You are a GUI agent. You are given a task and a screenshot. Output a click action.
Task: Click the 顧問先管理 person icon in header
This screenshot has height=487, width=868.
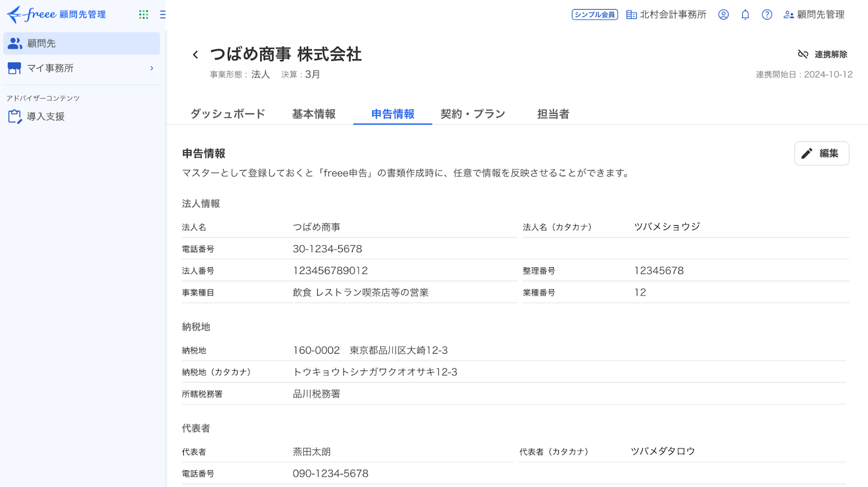coord(789,15)
